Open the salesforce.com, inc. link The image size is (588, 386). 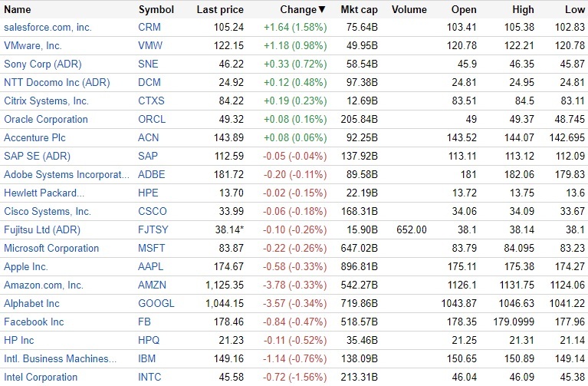pyautogui.click(x=48, y=28)
